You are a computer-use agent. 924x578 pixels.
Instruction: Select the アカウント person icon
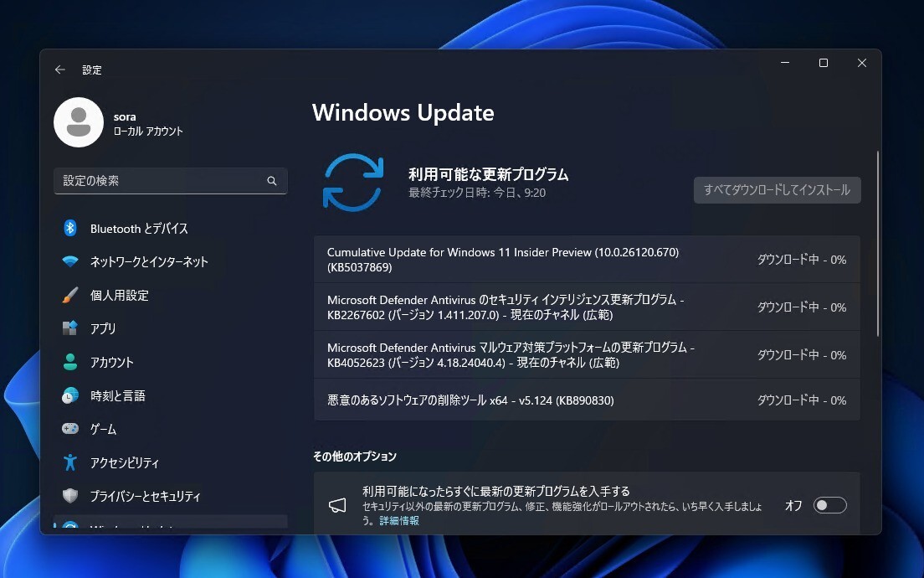tap(69, 362)
